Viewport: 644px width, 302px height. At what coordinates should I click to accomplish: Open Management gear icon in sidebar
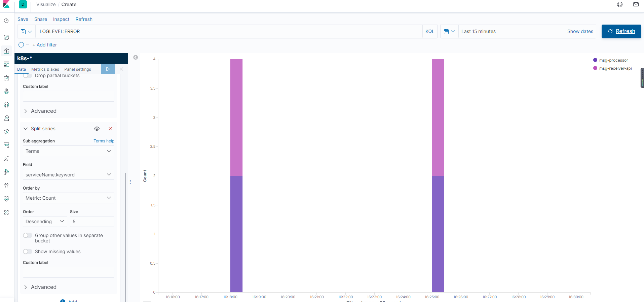pos(6,212)
